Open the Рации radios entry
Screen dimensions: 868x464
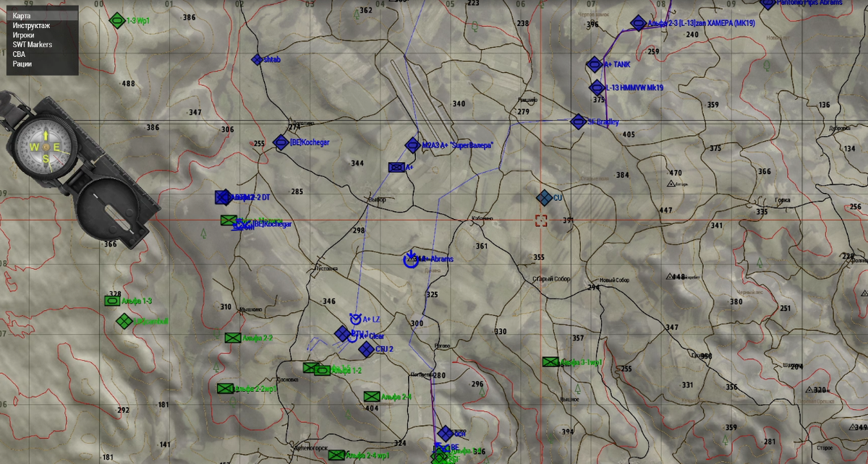click(x=22, y=64)
